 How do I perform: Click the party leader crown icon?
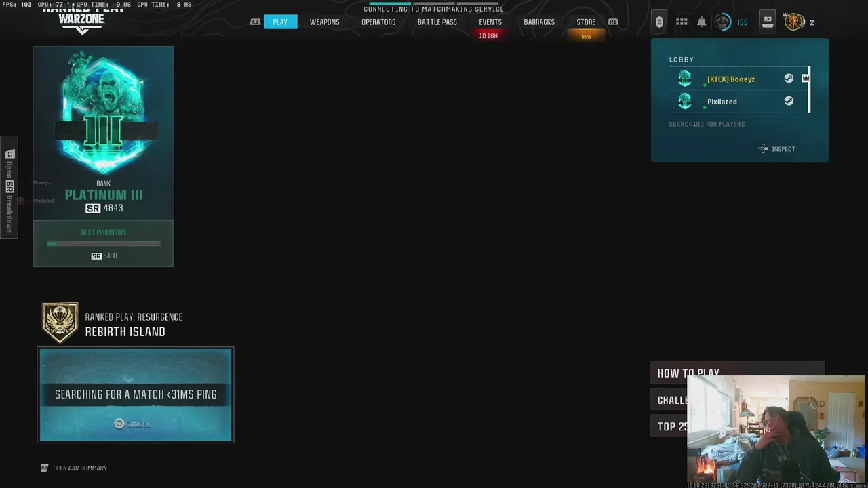(x=805, y=78)
